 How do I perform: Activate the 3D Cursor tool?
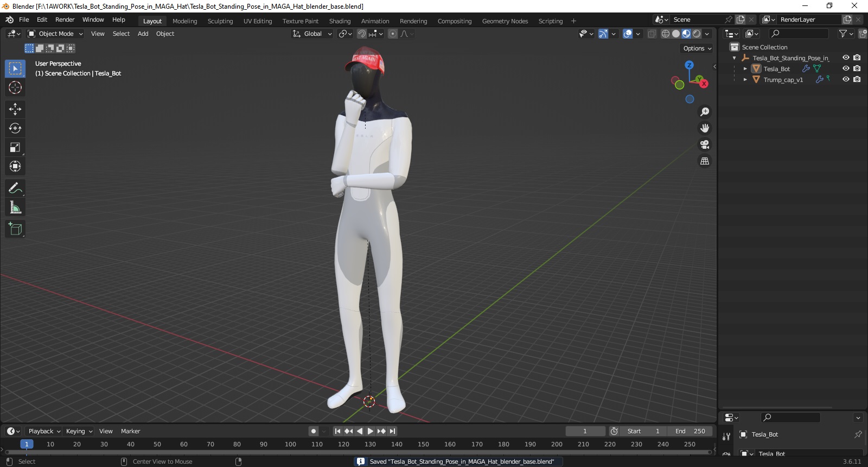(x=15, y=87)
